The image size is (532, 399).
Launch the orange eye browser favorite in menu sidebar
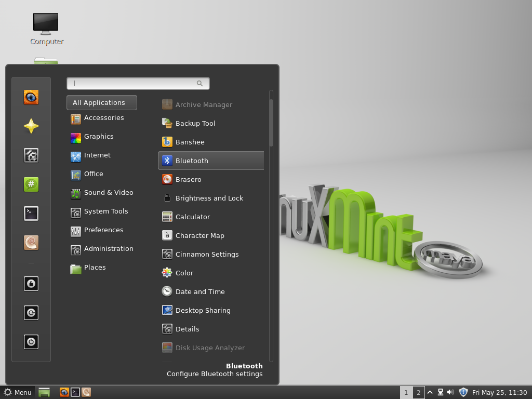coord(31,97)
